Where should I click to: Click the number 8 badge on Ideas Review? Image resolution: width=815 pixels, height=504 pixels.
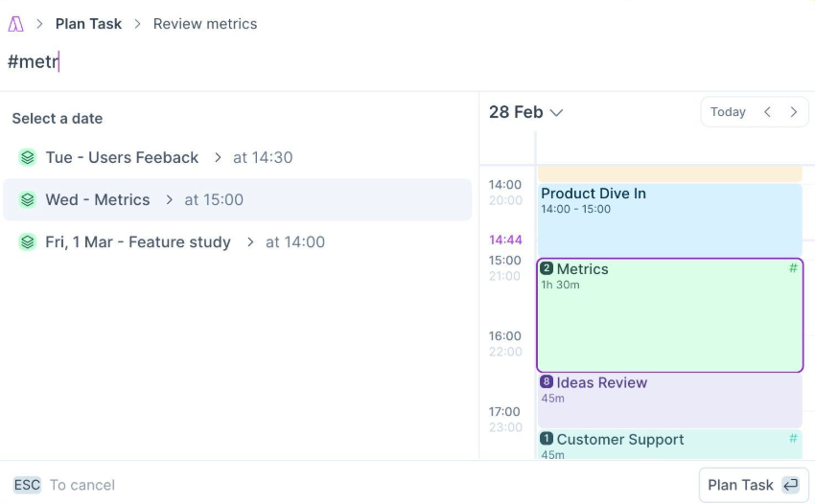point(547,382)
